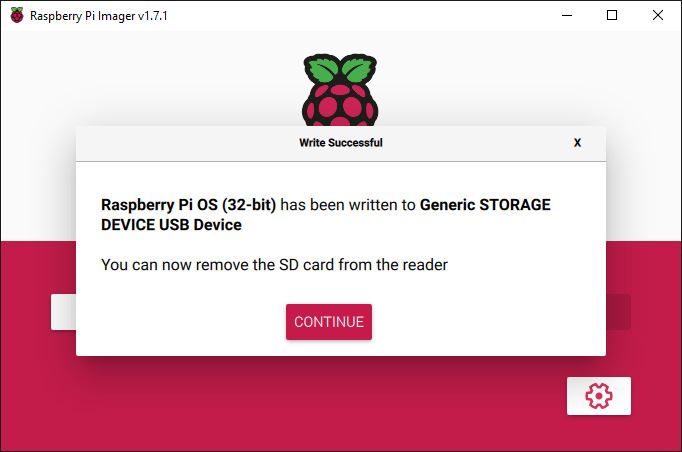Close the Raspberry Pi Imager window
The image size is (682, 452).
(658, 15)
